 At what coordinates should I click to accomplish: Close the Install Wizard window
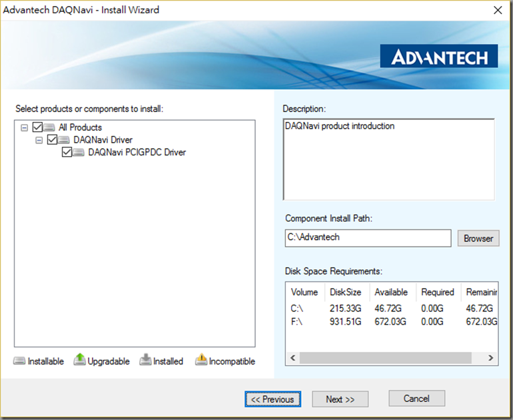[498, 10]
